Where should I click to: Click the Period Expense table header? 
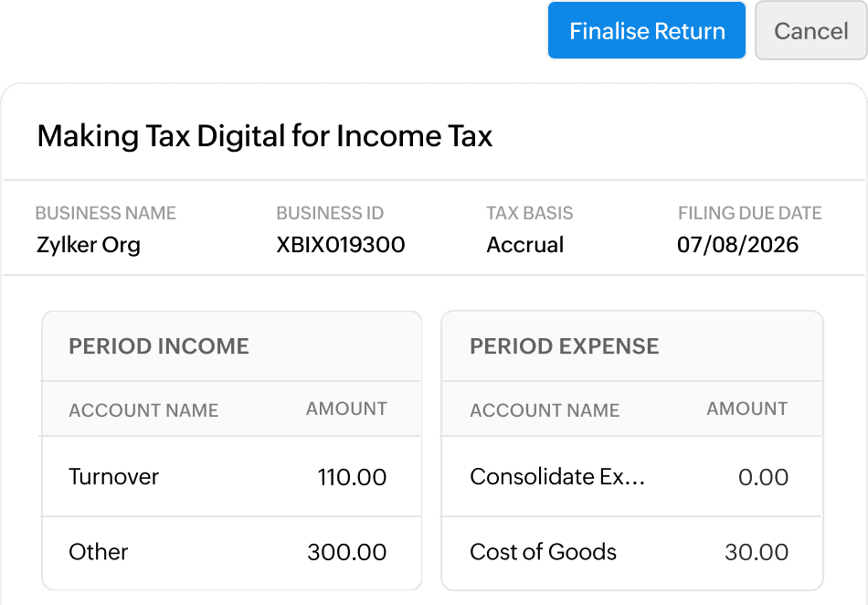coord(564,346)
